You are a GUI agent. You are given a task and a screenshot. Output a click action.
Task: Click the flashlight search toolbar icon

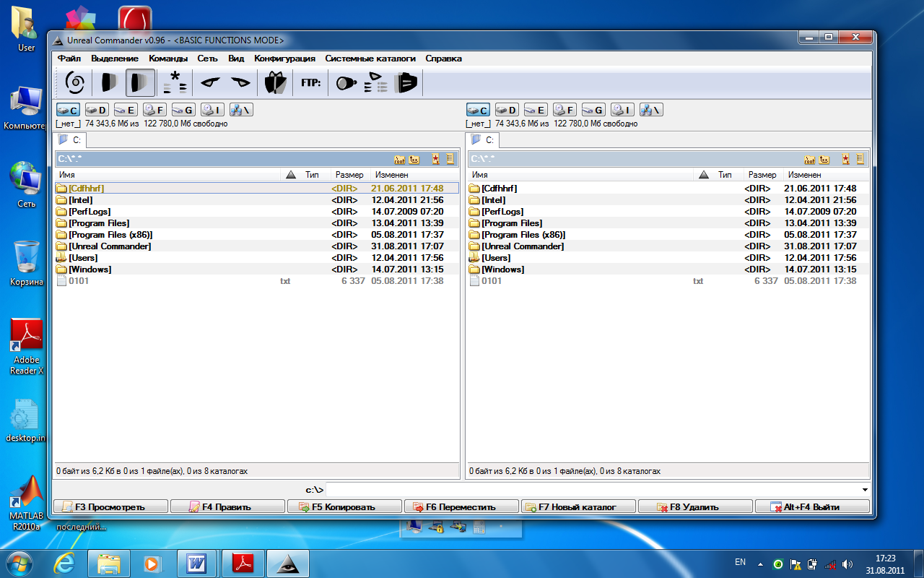click(346, 83)
